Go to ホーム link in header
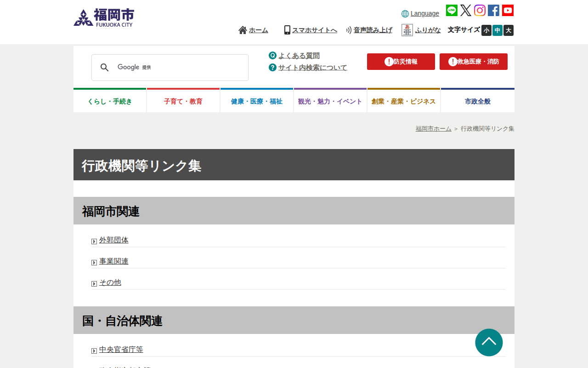Viewport: 588px width, 368px height. tap(259, 30)
